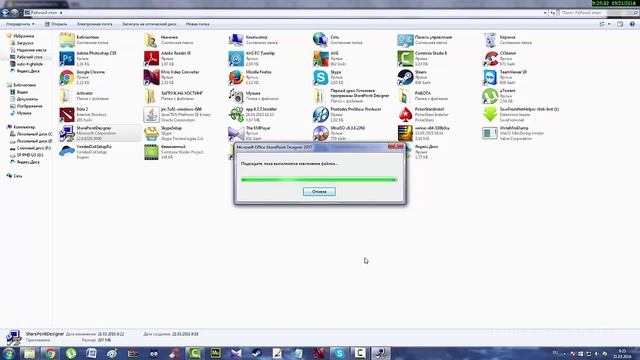Select the uTorrent shortcut icon
The height and width of the screenshot is (360, 640).
(x=490, y=96)
